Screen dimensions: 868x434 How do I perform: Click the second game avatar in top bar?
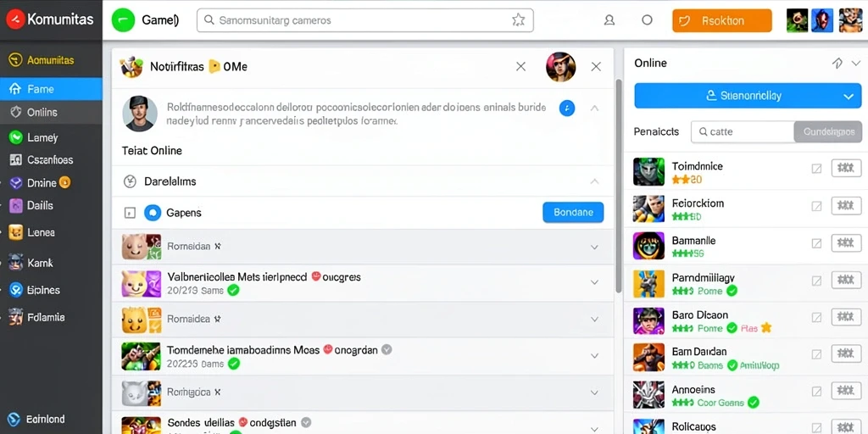tap(822, 20)
